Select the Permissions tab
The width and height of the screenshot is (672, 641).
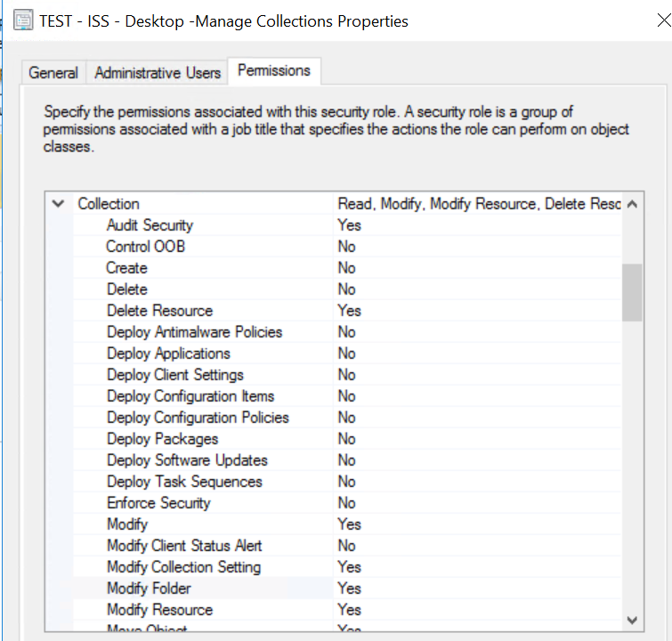click(x=274, y=70)
